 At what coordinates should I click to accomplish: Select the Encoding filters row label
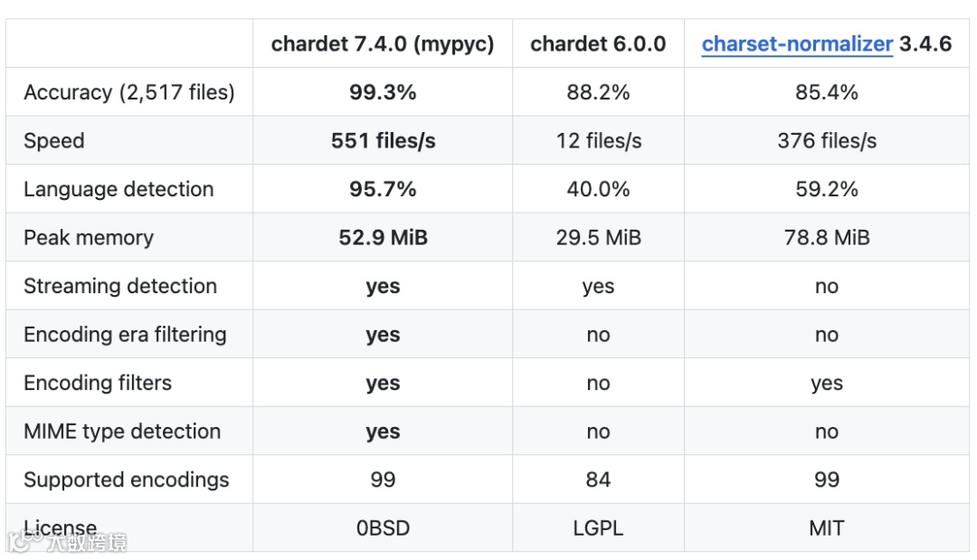98,383
